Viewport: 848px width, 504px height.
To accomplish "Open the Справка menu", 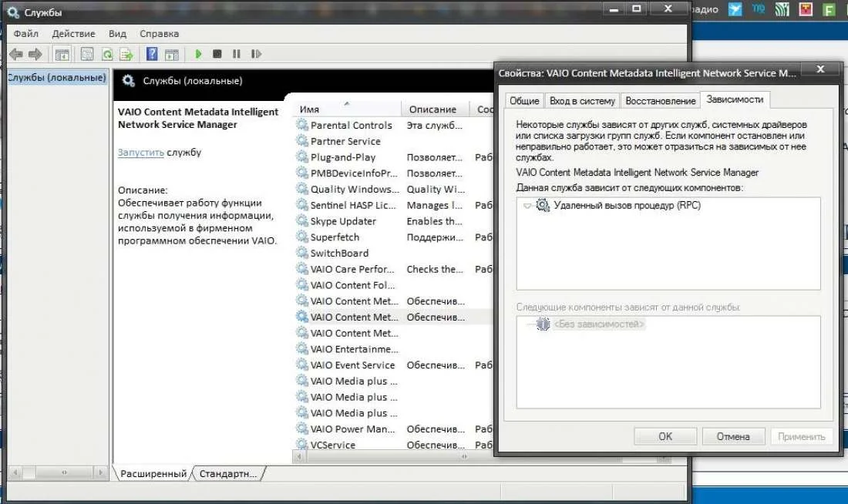I will [159, 34].
